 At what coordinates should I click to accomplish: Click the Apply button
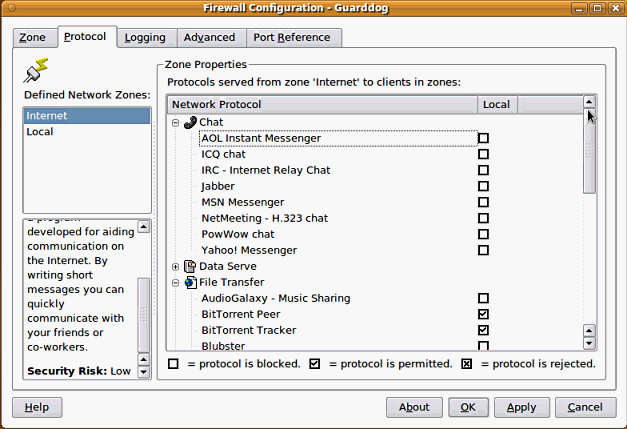click(x=522, y=407)
